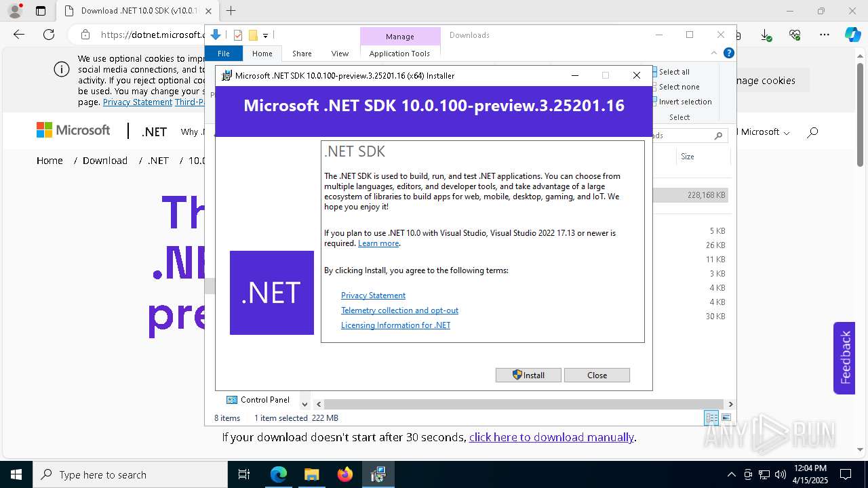Image resolution: width=868 pixels, height=488 pixels.
Task: Click the Home breadcrumb link
Action: [50, 161]
